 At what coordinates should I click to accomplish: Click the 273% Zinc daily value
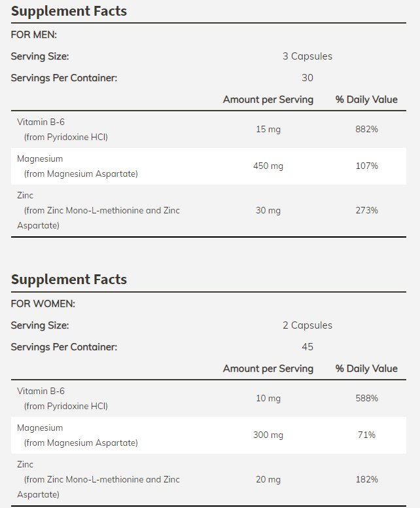click(x=366, y=210)
